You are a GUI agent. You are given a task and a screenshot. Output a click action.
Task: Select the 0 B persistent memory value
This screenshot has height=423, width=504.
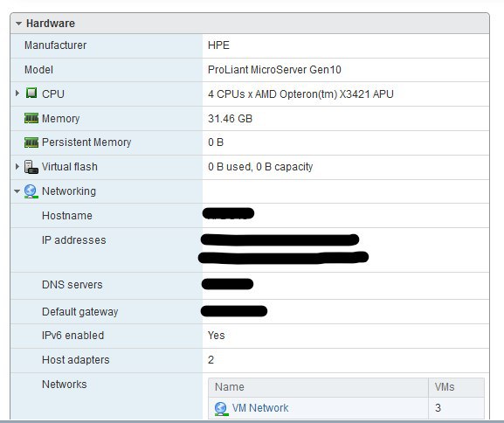pyautogui.click(x=216, y=142)
